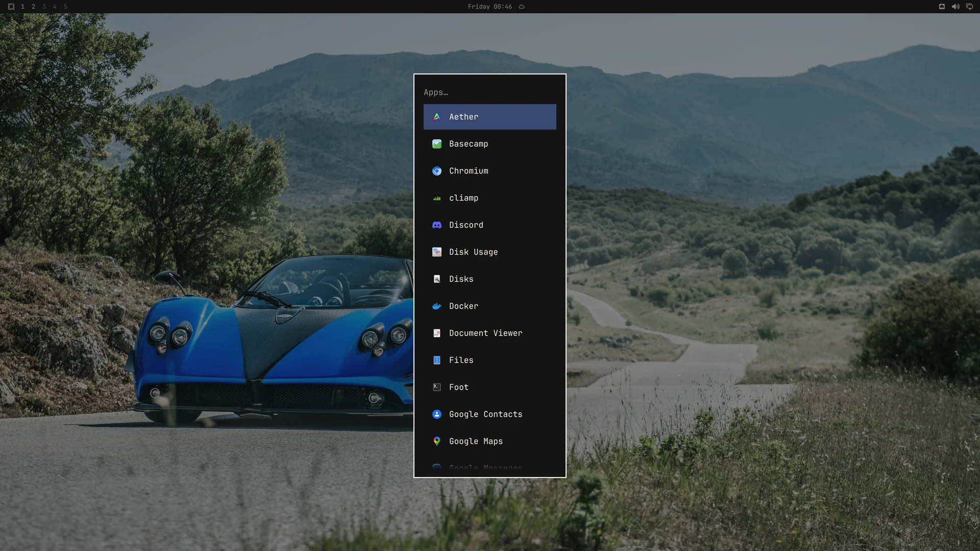Screen dimensions: 980x551
Task: Click the Friday 00:46 clock
Action: [489, 7]
